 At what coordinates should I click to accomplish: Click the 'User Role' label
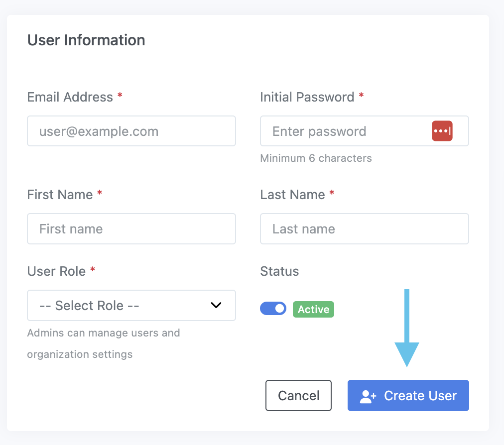(x=57, y=271)
